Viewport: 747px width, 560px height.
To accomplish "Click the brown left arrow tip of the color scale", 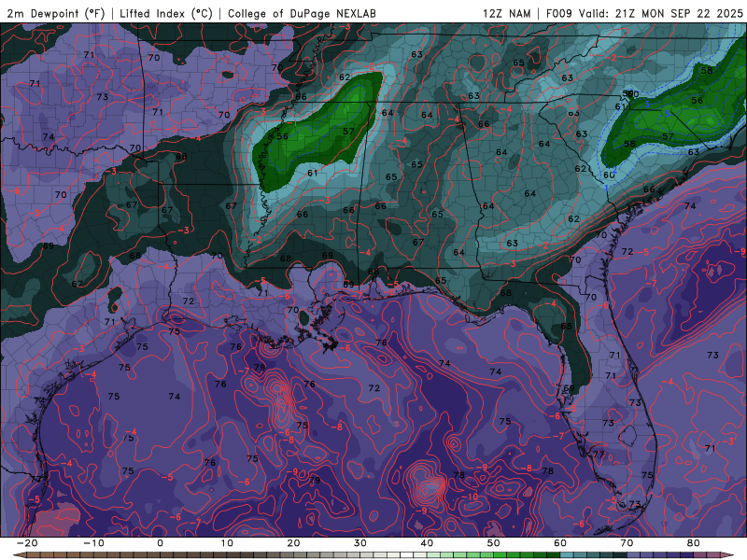I will (19, 555).
